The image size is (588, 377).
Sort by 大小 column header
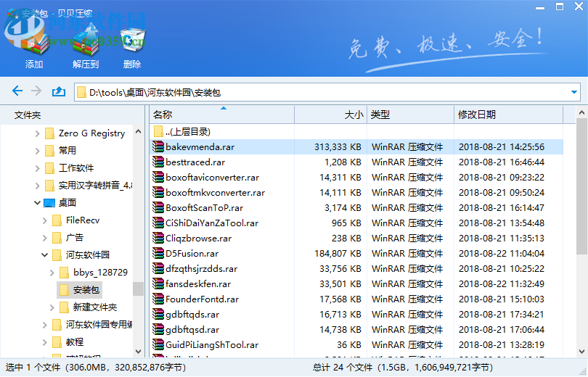[x=330, y=115]
